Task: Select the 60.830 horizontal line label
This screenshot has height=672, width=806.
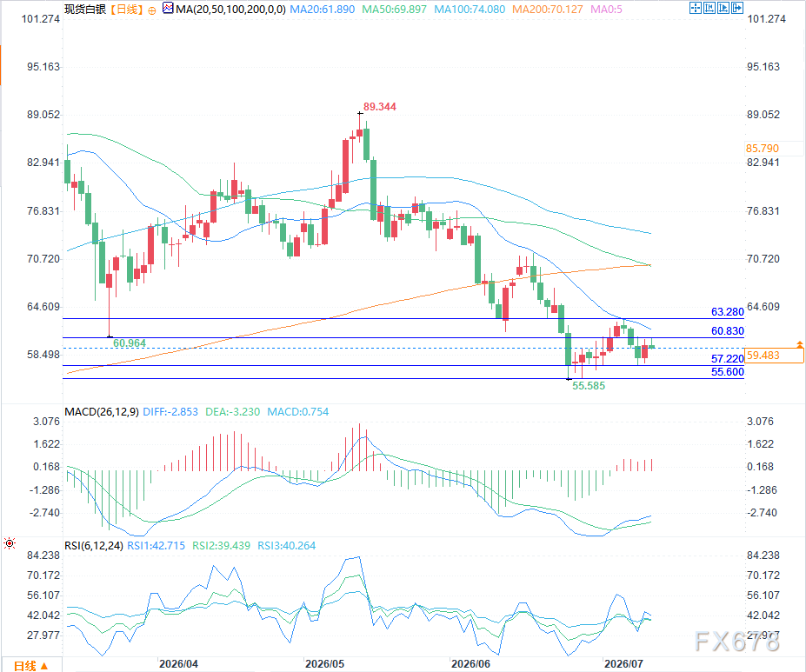Action: pos(728,331)
